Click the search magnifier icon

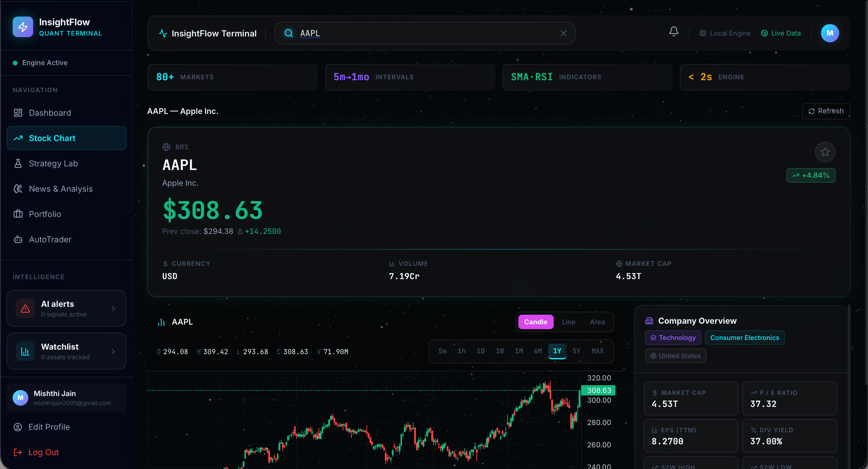click(289, 33)
